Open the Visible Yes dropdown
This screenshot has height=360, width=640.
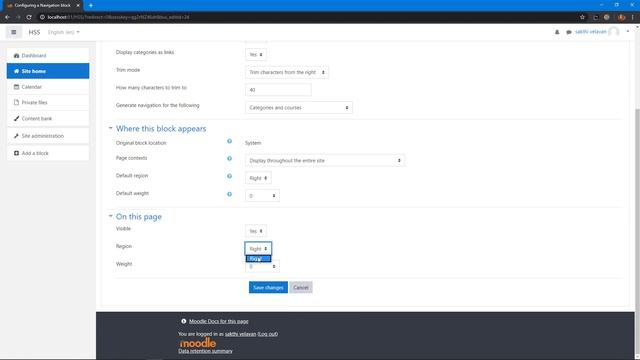[x=256, y=231]
